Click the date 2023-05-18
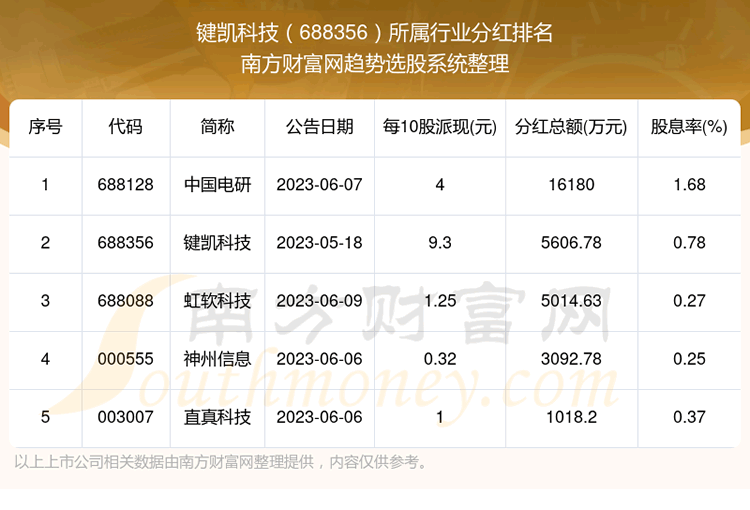750x510 pixels. click(x=320, y=243)
